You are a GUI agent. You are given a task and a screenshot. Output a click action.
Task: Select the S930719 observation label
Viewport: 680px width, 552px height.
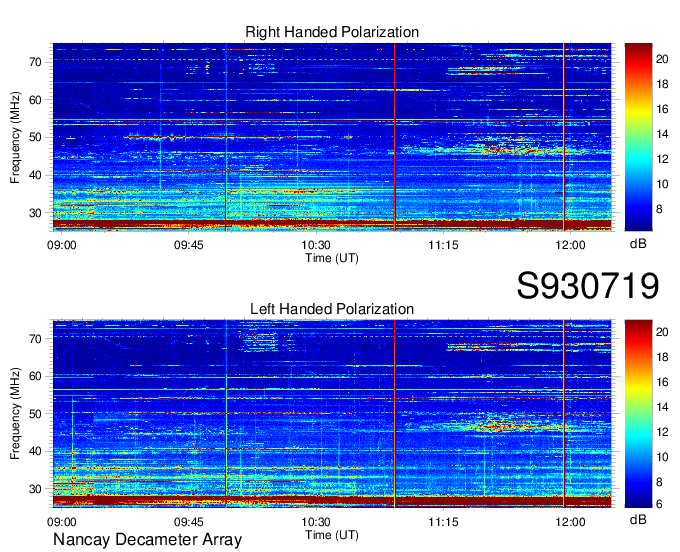point(588,285)
